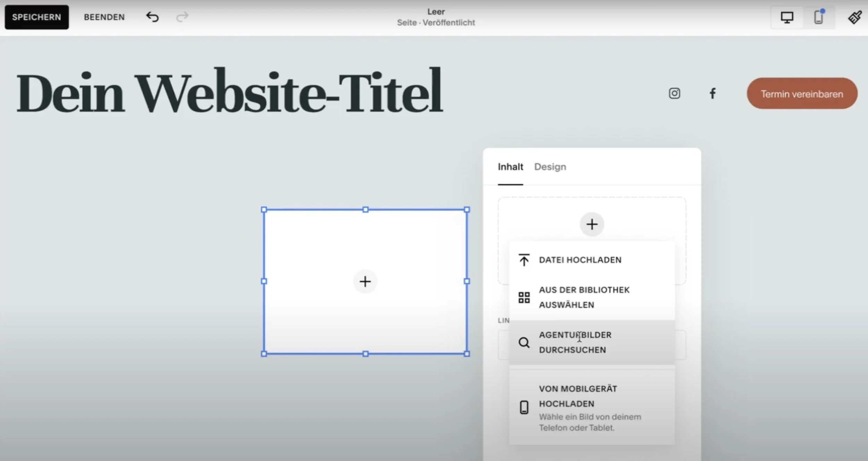
Task: Click plus icon in image placeholder
Action: tap(365, 282)
